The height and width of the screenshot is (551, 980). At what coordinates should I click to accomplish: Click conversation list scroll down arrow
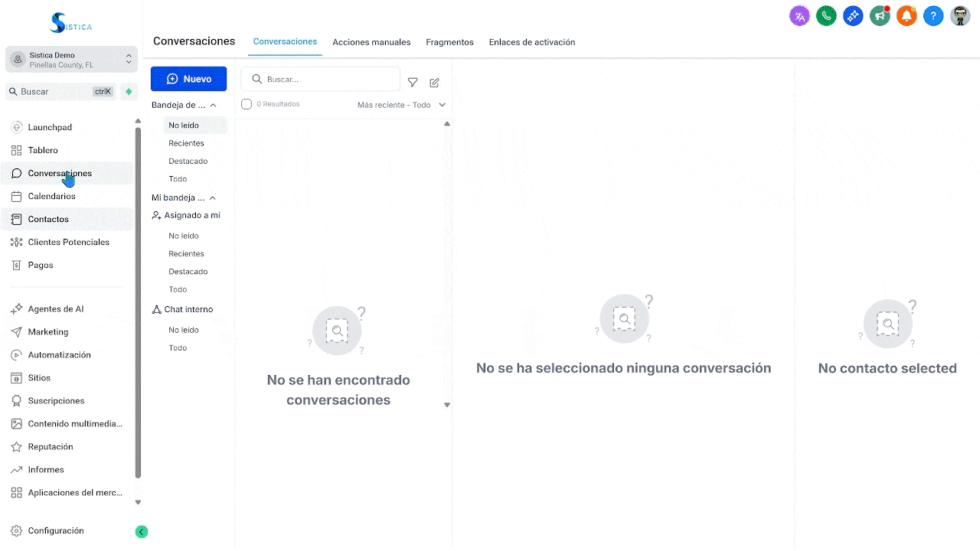coord(447,405)
